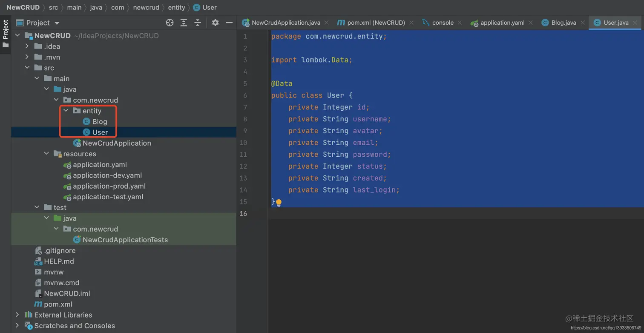Viewport: 644px width, 333px height.
Task: Click the 'newcrud' breadcrumb in navigation bar
Action: point(146,7)
